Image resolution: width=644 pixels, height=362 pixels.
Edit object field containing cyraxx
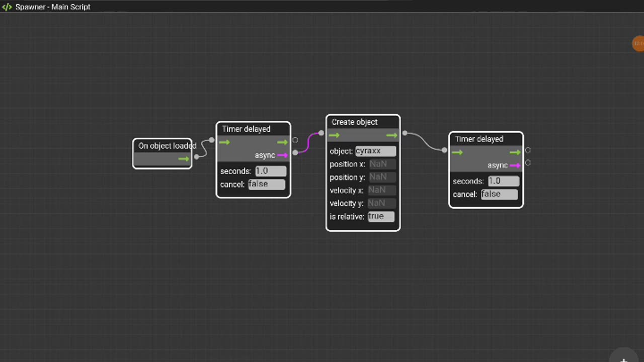376,151
